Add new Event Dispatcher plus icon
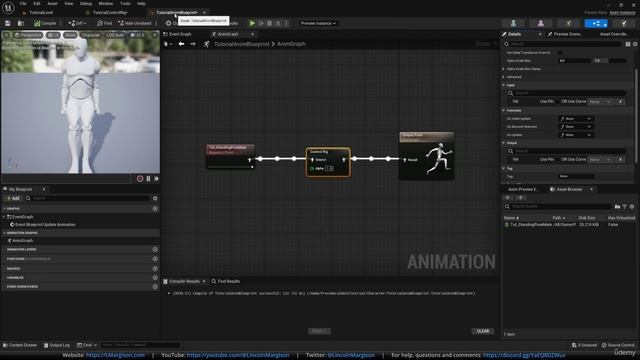Screen dimensions: 640x360 pos(155,287)
